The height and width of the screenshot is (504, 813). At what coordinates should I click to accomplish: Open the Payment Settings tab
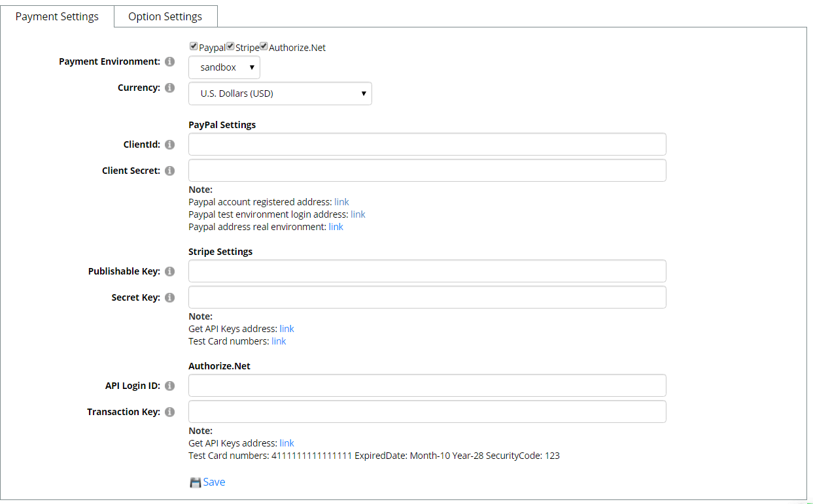[x=57, y=16]
